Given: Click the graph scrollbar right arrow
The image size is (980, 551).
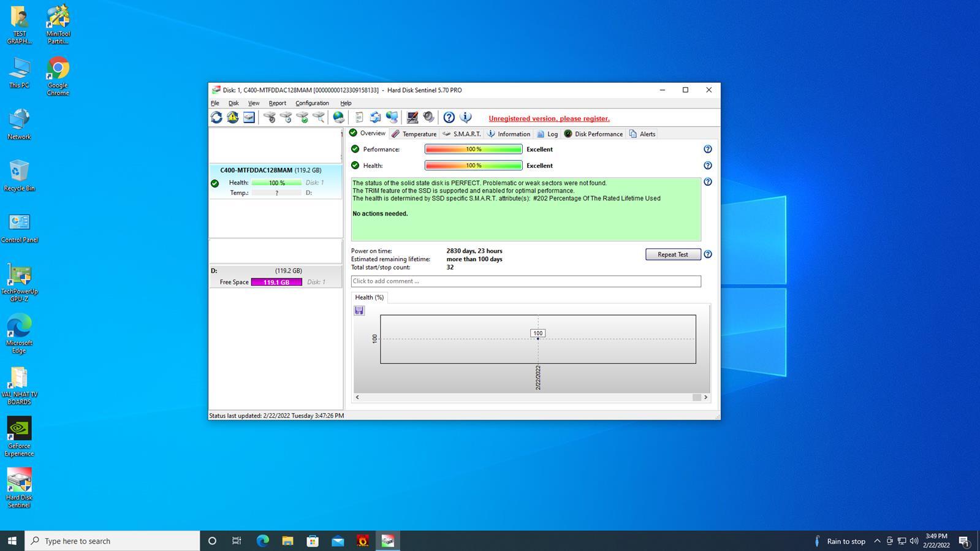Looking at the screenshot, I should (x=705, y=397).
